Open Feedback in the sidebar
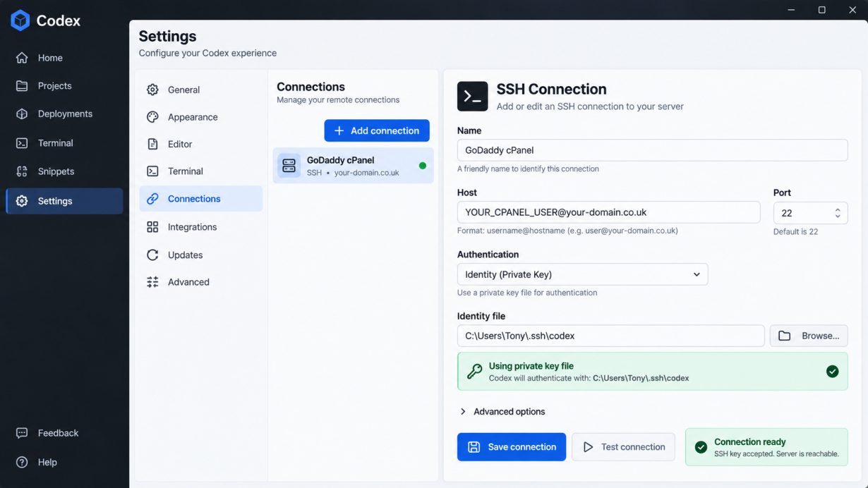 pos(64,433)
